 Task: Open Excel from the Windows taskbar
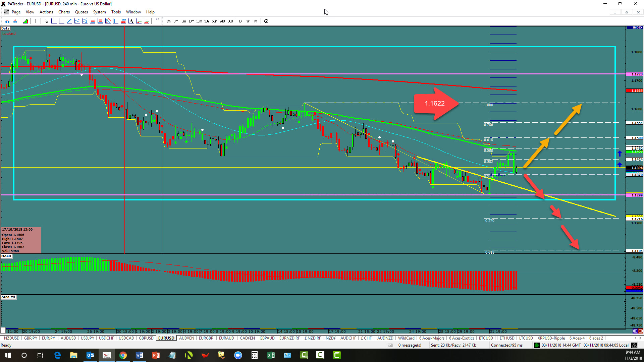pyautogui.click(x=271, y=355)
